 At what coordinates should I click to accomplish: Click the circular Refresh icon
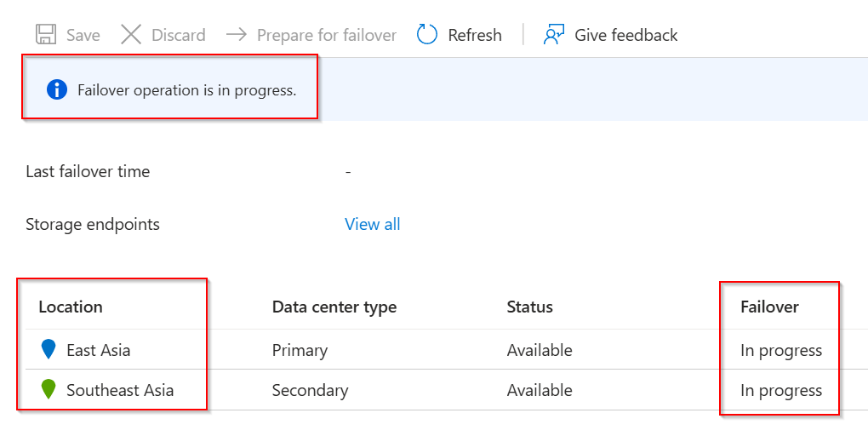(427, 35)
